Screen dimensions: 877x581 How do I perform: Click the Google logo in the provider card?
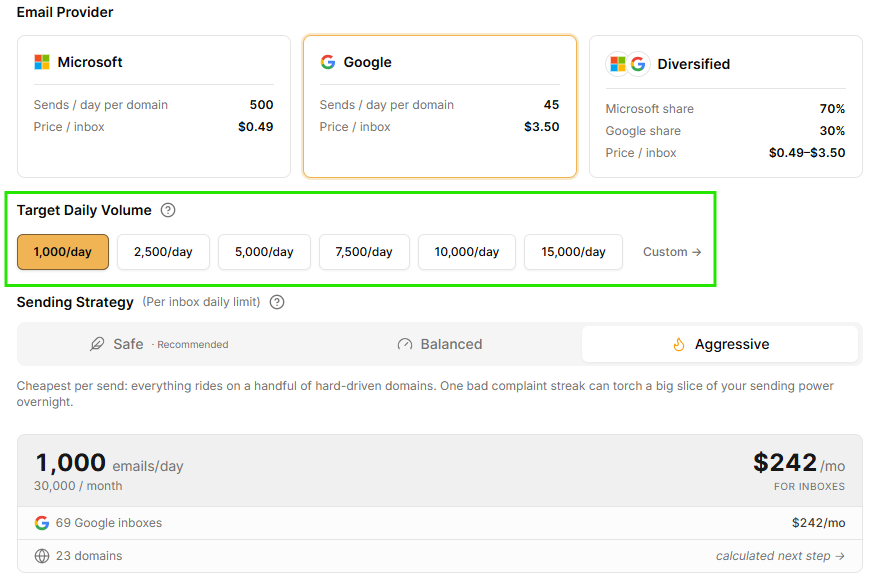click(x=328, y=62)
